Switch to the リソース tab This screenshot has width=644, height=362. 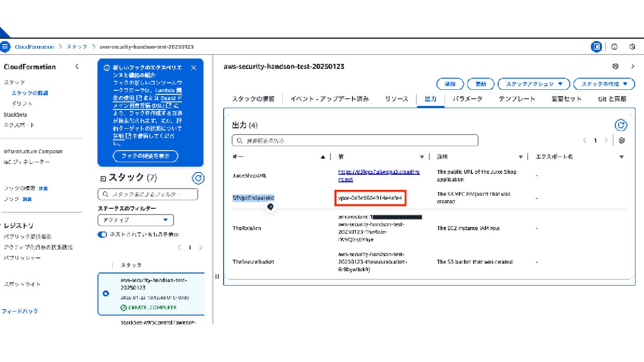pyautogui.click(x=397, y=99)
